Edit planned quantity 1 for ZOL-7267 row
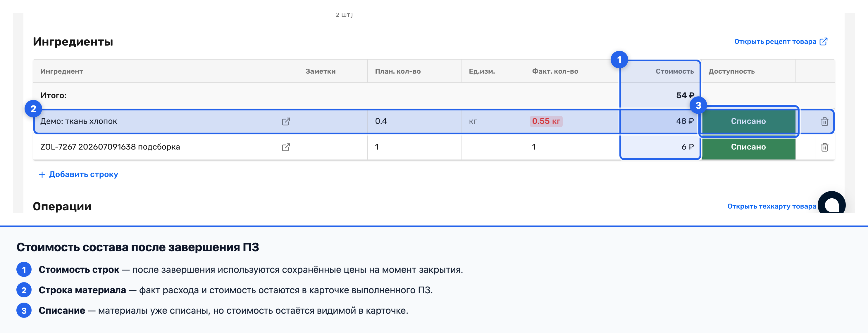 click(414, 147)
